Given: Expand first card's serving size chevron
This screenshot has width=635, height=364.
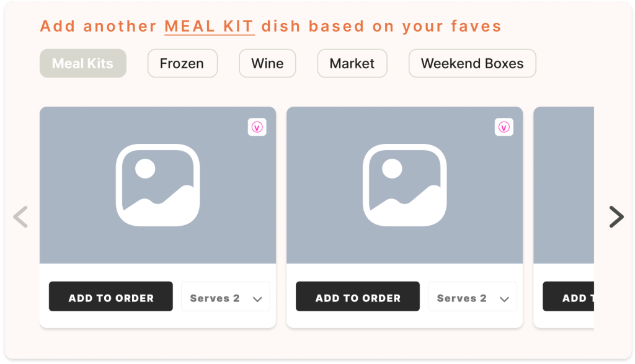Looking at the screenshot, I should pyautogui.click(x=258, y=299).
